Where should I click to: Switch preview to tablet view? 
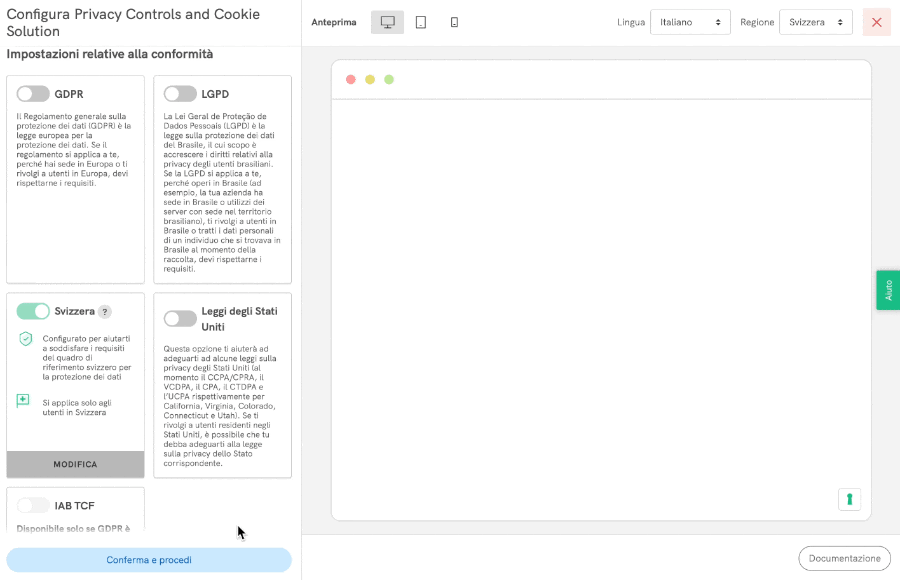(421, 22)
